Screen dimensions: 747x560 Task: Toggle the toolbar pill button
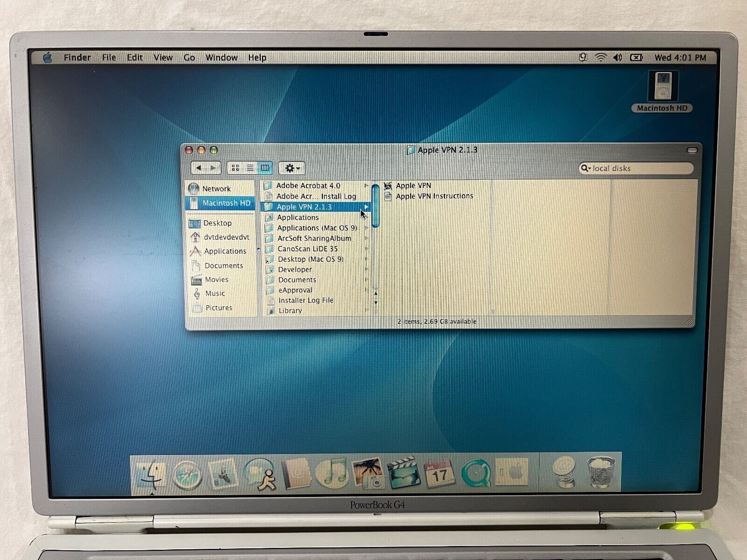(692, 150)
